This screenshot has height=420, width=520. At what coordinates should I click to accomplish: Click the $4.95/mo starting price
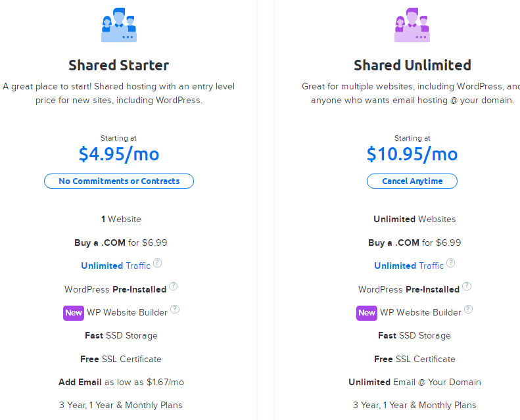coord(119,154)
